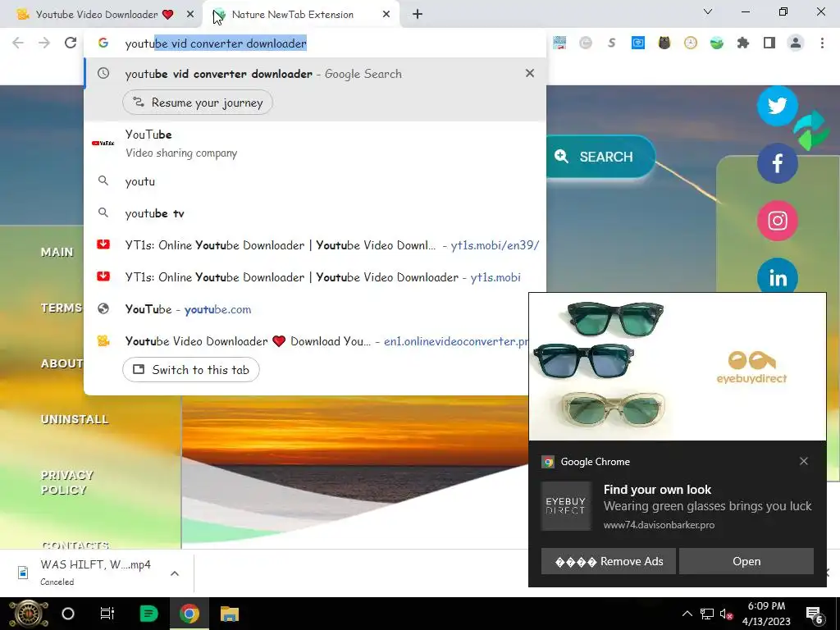The image size is (840, 630).
Task: Click the S-shaped extension icon
Action: (612, 43)
